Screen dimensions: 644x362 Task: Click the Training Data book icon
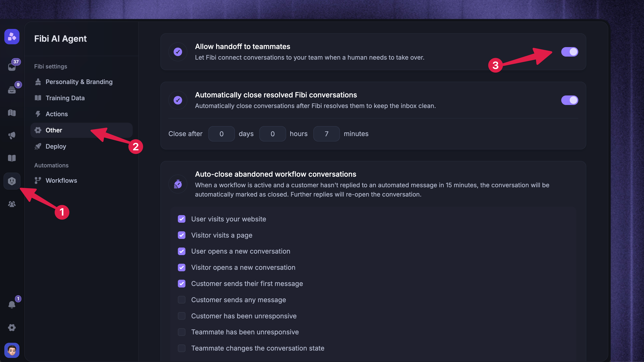click(38, 98)
